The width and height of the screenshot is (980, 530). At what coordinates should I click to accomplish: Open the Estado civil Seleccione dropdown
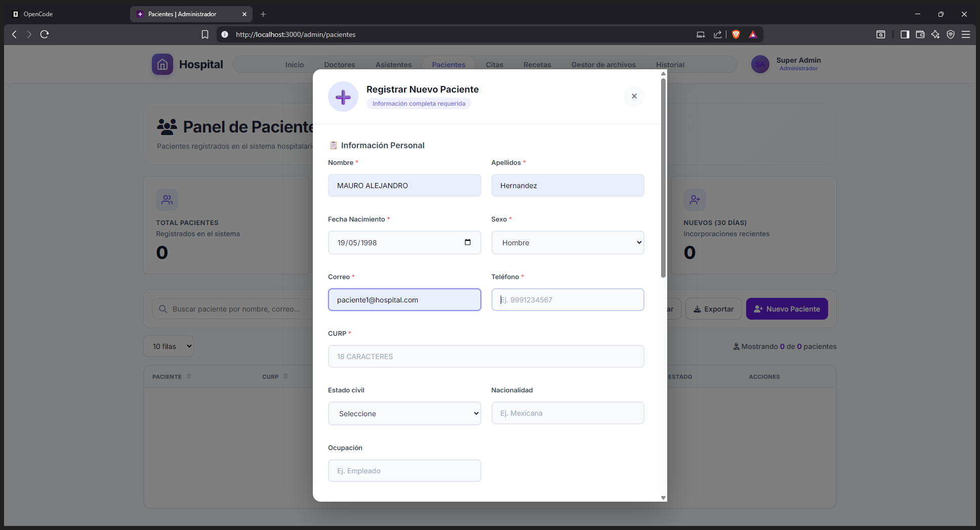404,414
